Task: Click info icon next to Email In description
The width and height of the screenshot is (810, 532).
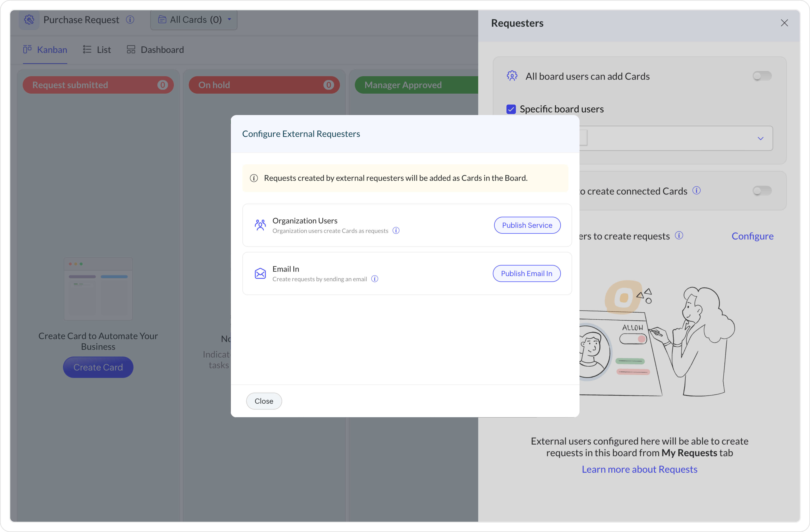Action: tap(374, 279)
